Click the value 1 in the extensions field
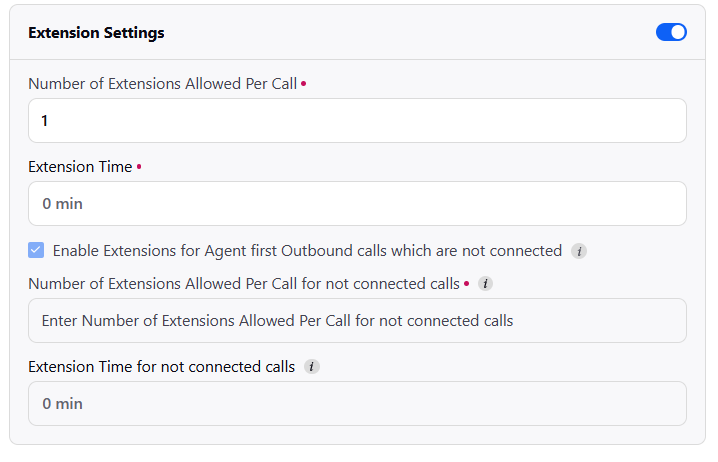This screenshot has width=718, height=462. pos(44,120)
